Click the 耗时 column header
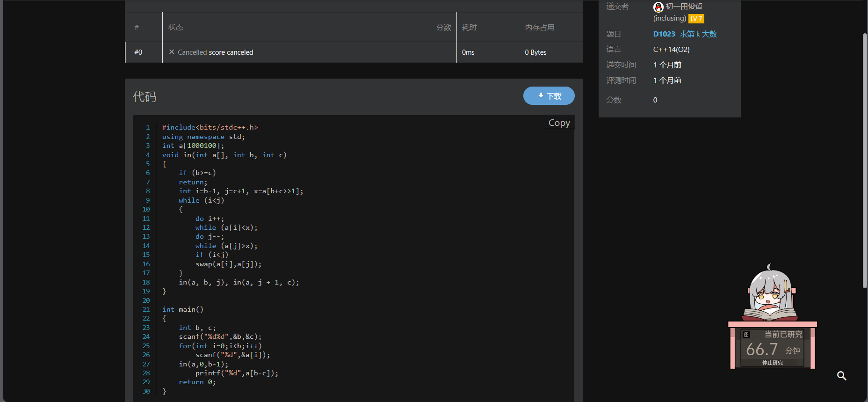The width and height of the screenshot is (868, 402). [470, 28]
